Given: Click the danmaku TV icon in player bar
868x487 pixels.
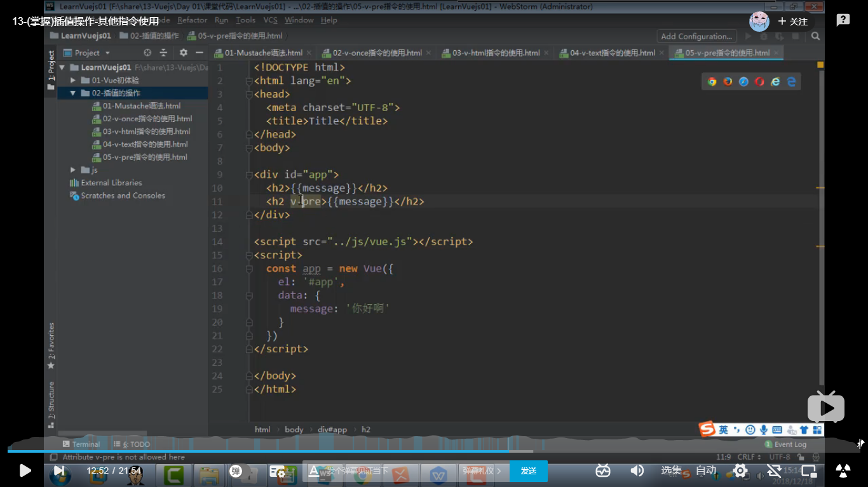Looking at the screenshot, I should click(603, 470).
